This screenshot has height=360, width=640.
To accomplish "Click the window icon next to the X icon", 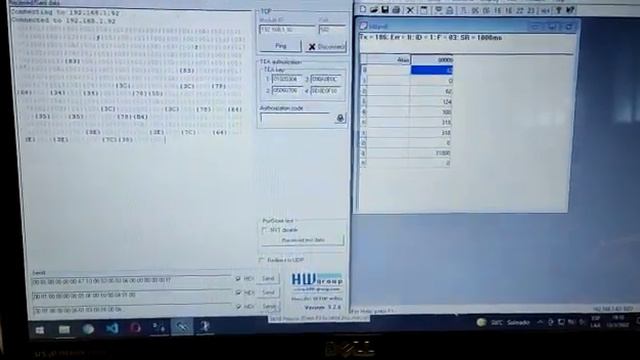I will [x=424, y=10].
